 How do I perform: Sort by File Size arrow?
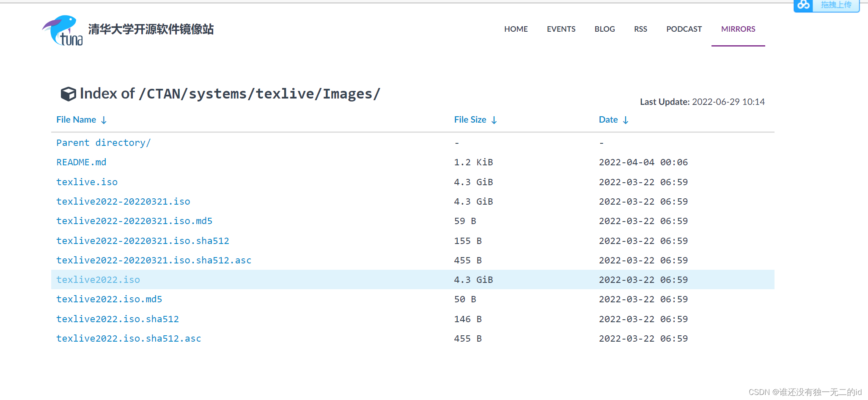pos(494,120)
